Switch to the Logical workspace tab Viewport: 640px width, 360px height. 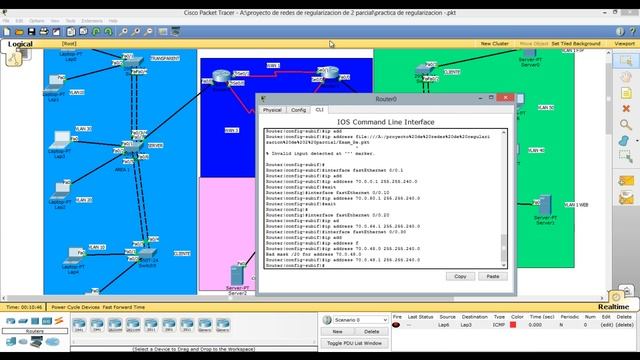20,44
